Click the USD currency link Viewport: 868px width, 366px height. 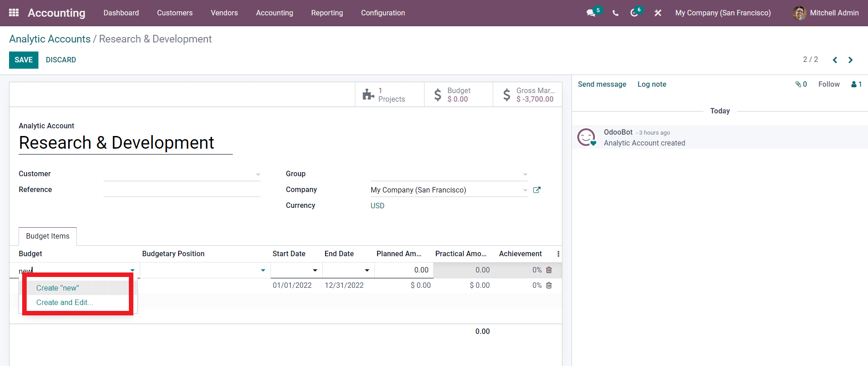tap(377, 206)
